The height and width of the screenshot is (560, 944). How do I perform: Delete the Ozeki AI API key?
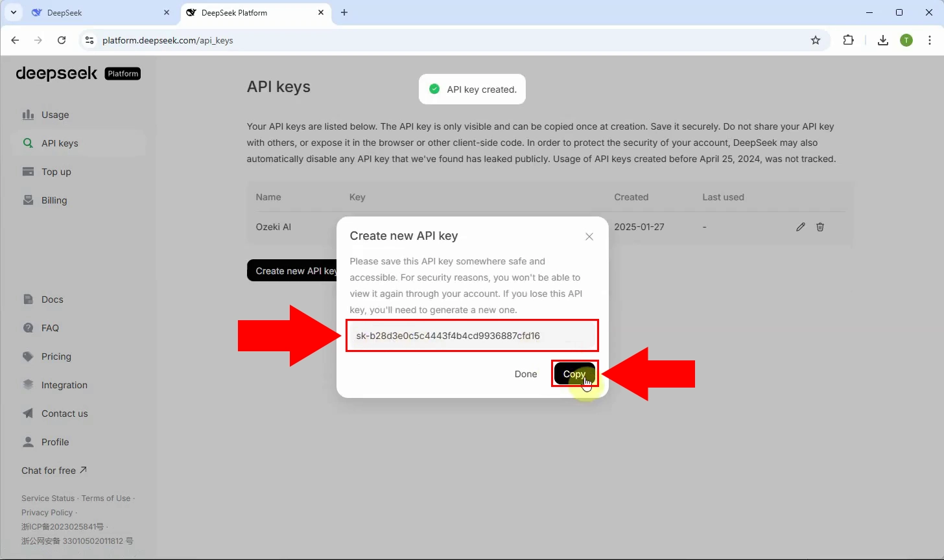click(820, 227)
